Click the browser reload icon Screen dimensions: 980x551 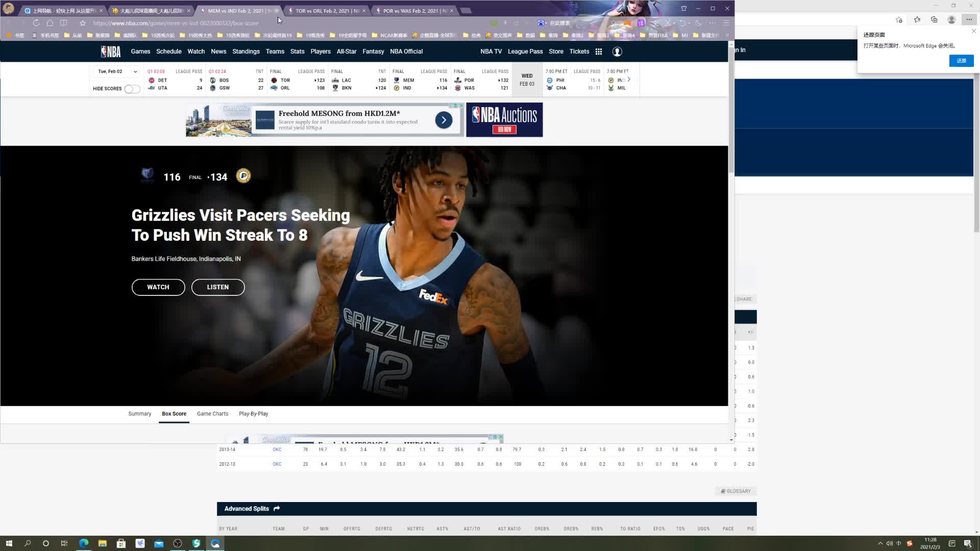click(x=36, y=23)
